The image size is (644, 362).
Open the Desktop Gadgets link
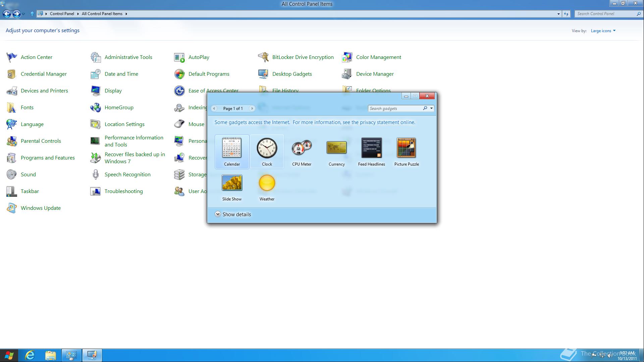292,74
